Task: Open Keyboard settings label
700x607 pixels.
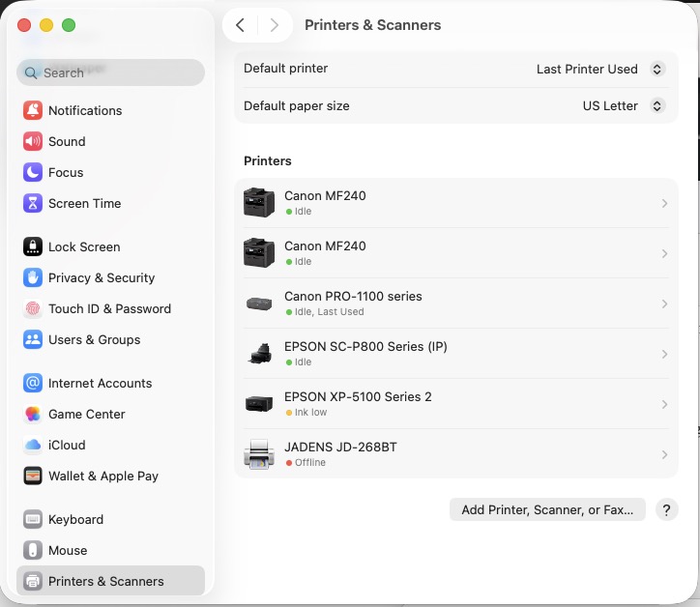Action: click(x=75, y=519)
